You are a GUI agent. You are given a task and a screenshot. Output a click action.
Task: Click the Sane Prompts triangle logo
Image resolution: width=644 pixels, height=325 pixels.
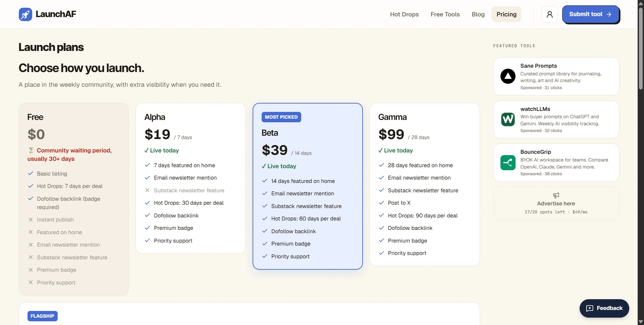508,76
